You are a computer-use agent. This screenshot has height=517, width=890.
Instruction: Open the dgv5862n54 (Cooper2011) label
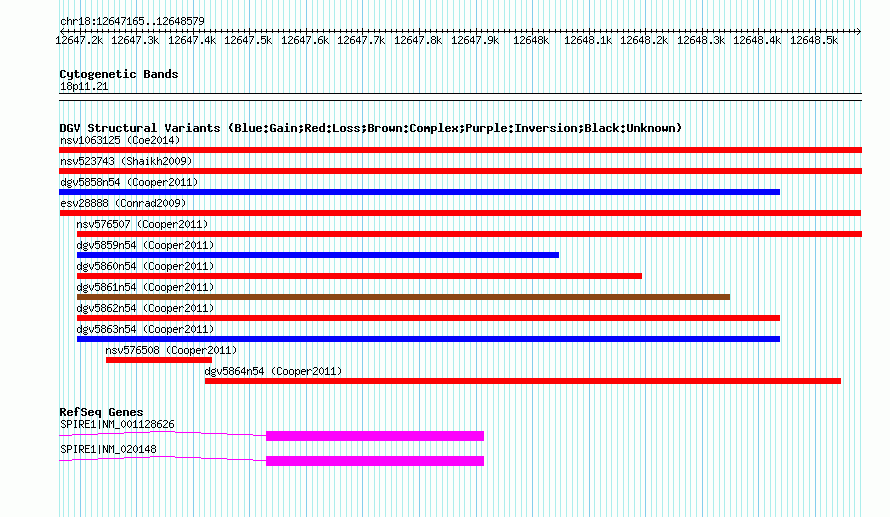pos(145,308)
